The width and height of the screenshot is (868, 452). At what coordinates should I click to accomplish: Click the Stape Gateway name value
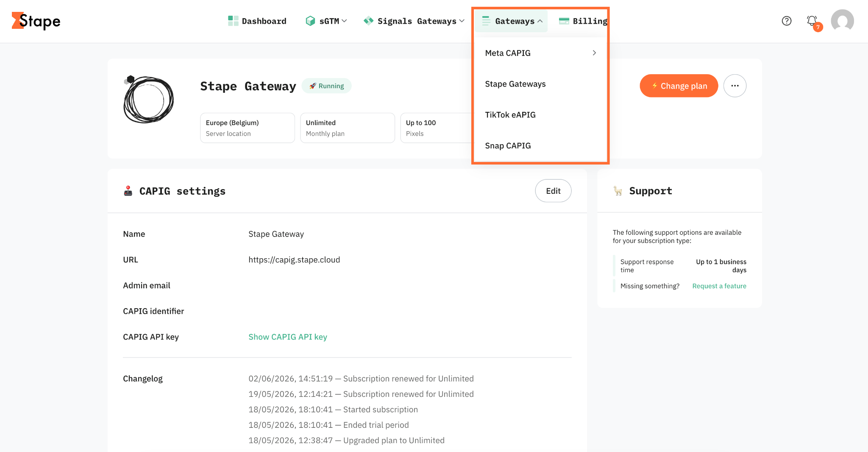point(276,234)
